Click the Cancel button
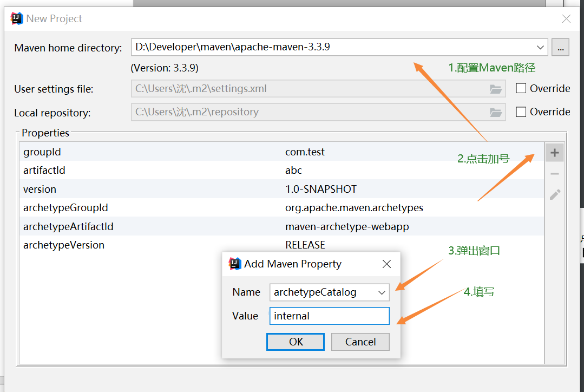Image resolution: width=584 pixels, height=392 pixels. coord(360,342)
